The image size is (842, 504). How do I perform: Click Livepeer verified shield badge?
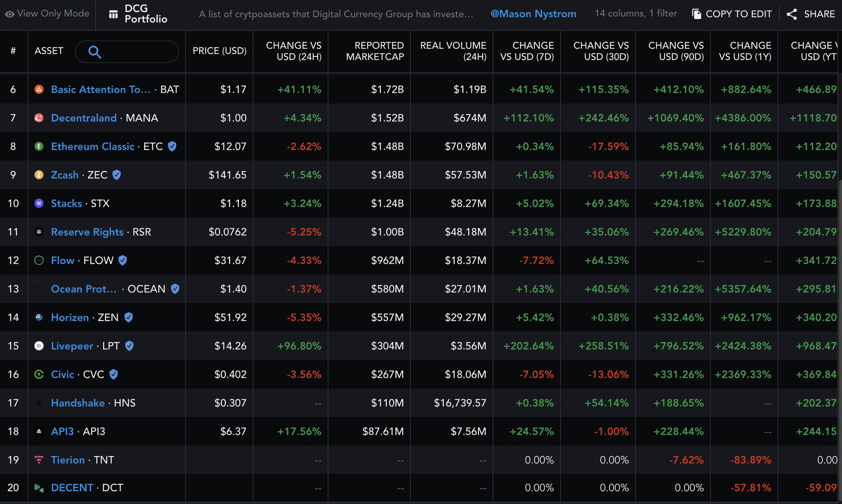tap(129, 346)
